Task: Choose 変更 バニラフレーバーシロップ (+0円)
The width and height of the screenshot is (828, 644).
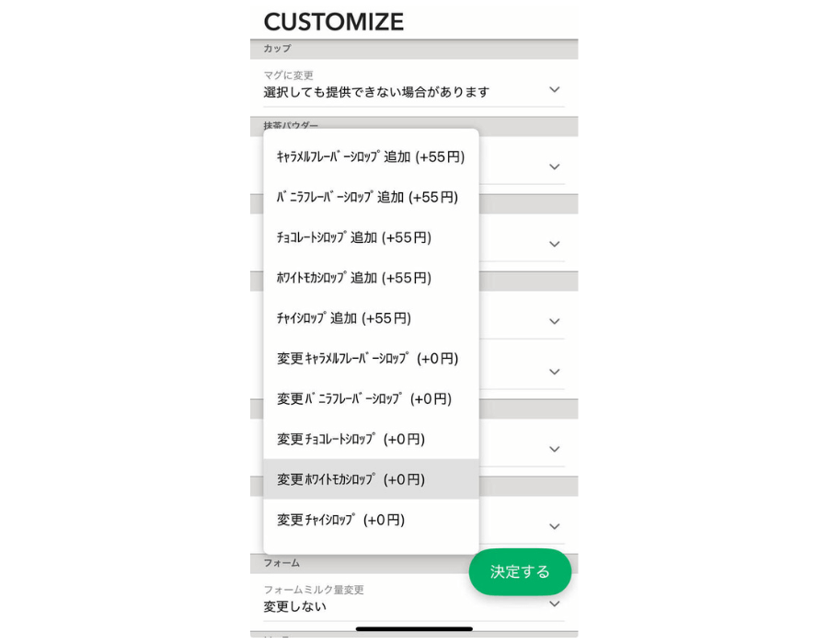Action: coord(364,399)
